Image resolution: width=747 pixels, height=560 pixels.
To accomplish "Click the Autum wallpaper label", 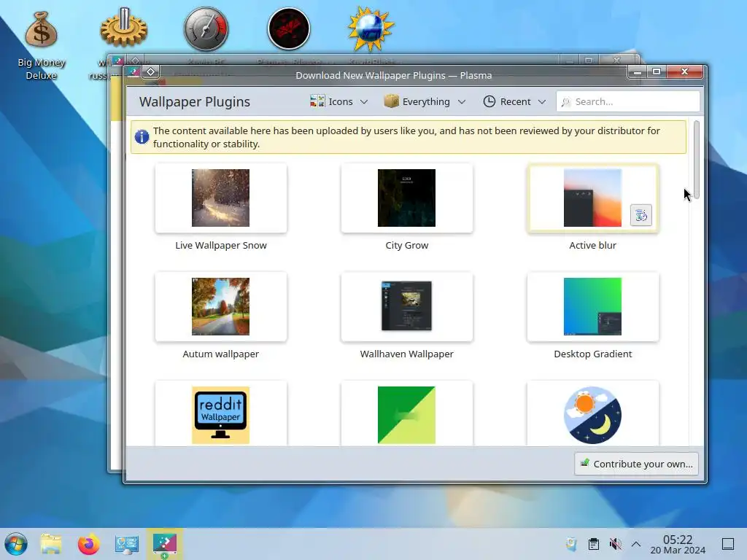I will tap(220, 354).
